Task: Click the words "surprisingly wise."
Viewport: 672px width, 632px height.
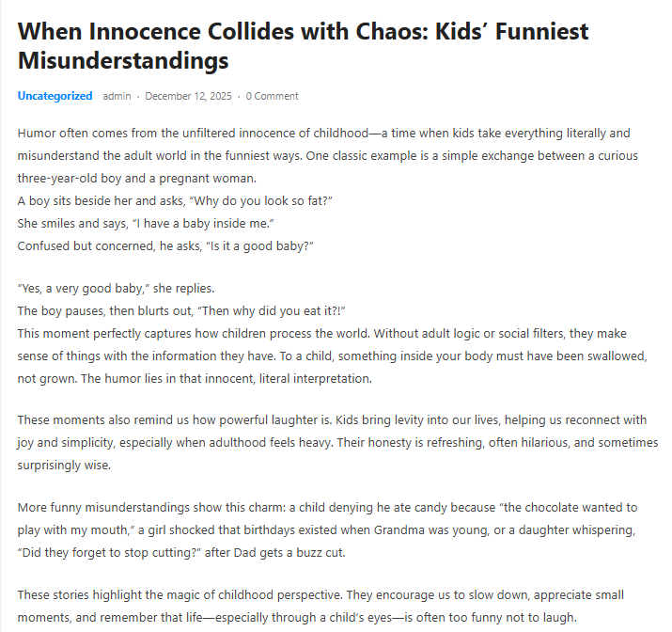Action: pos(61,465)
